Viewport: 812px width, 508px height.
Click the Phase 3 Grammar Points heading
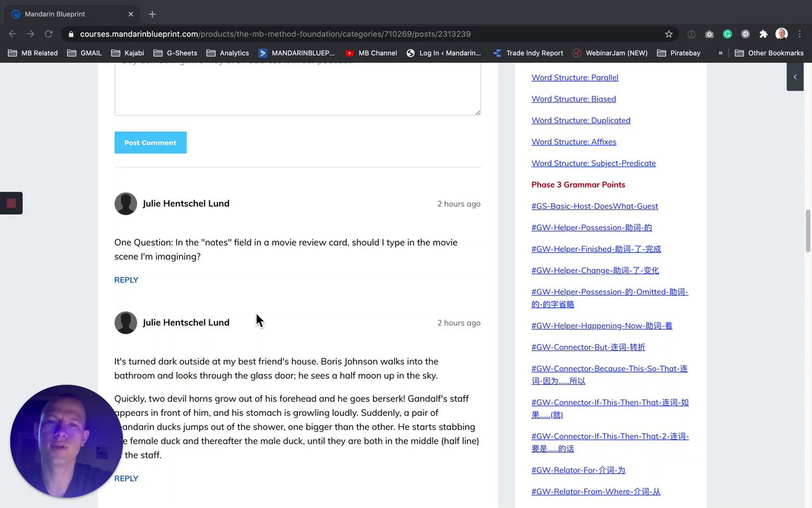579,185
